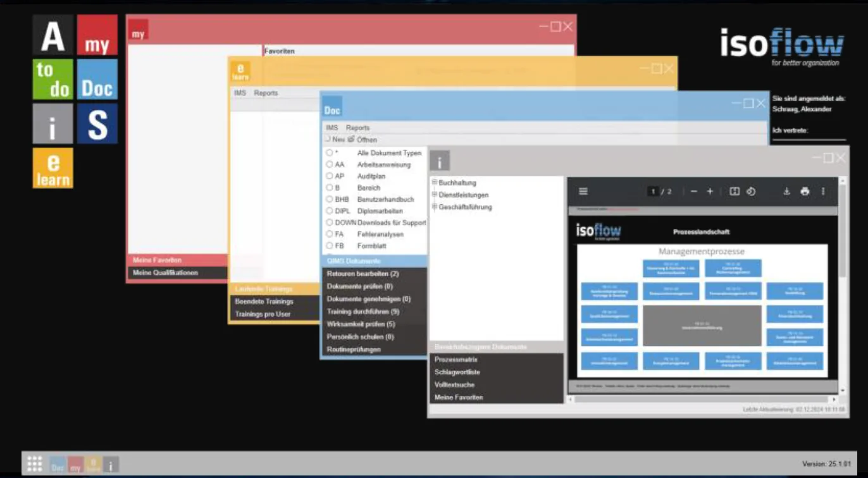868x478 pixels.
Task: Select the AP Auditplan radio button
Action: pyautogui.click(x=330, y=176)
